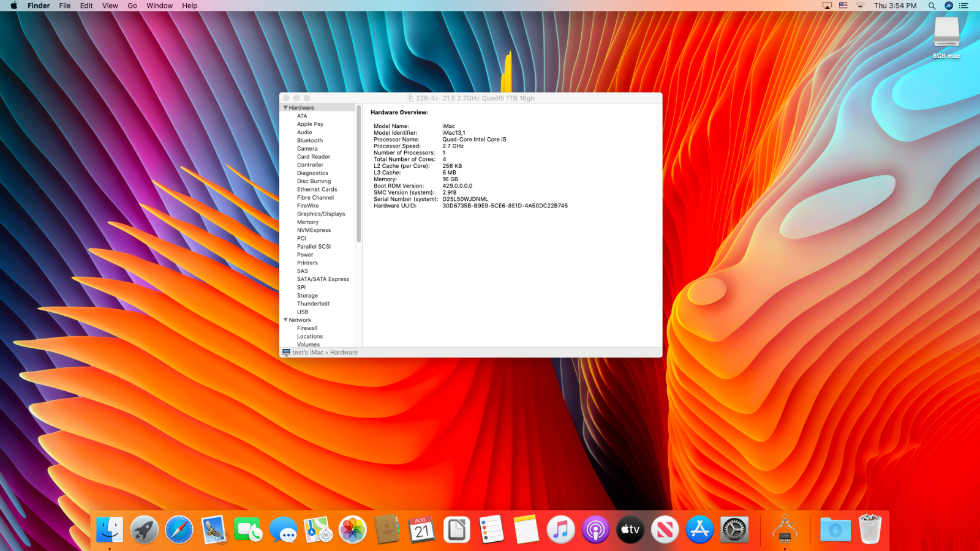980x551 pixels.
Task: Click System Information calipers icon in Dock
Action: click(x=785, y=530)
